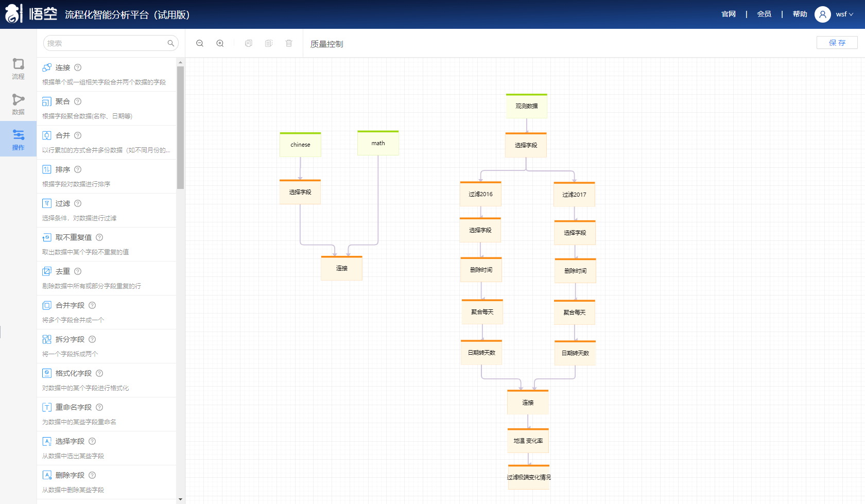Select the 过滤极端变化情况 node

(x=529, y=477)
